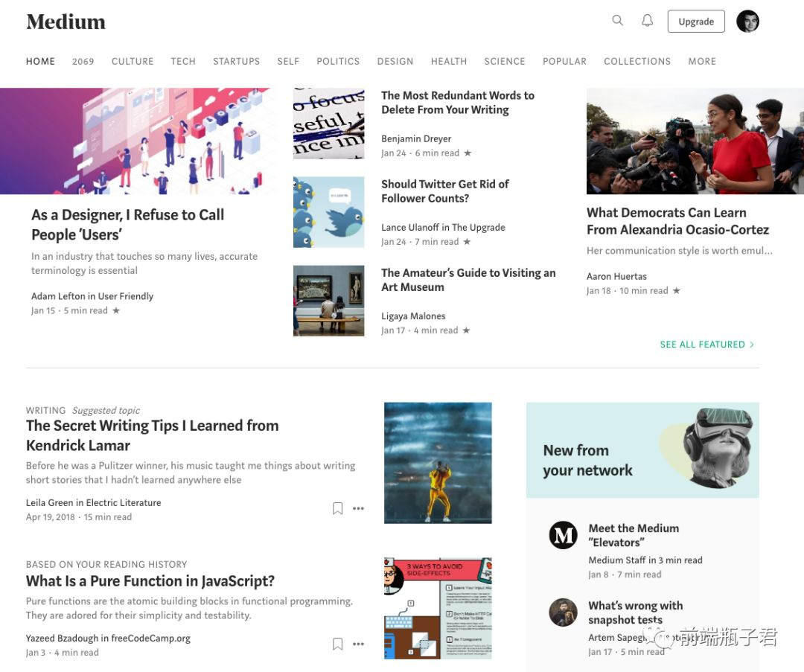Screen dimensions: 804x672
Task: Open 'What Democrats Can Learn From Alexandria Ocasio-Cortez'
Action: (x=677, y=221)
